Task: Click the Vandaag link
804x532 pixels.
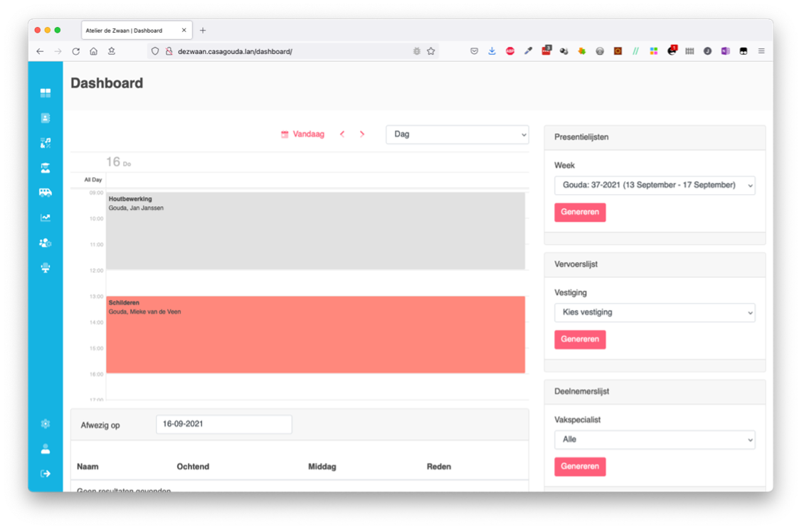Action: pos(303,134)
